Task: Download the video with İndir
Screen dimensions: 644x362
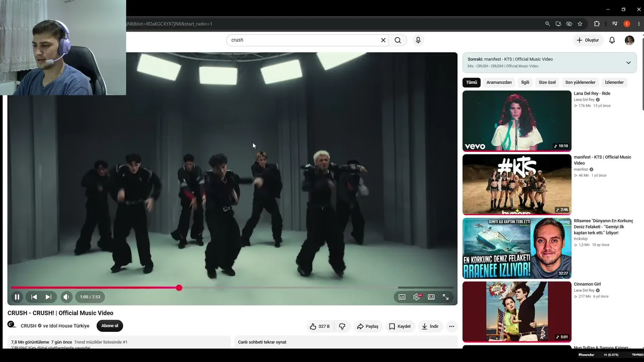Action: point(430,326)
